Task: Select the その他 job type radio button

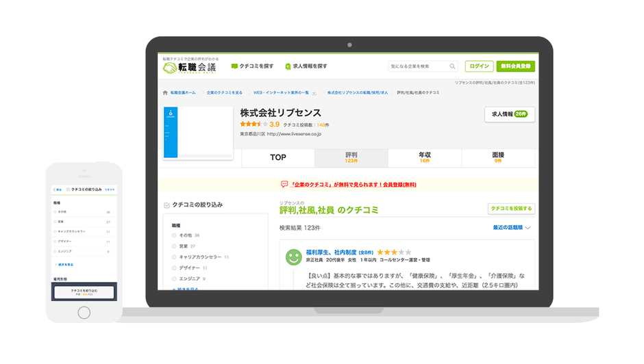Action: coord(174,235)
